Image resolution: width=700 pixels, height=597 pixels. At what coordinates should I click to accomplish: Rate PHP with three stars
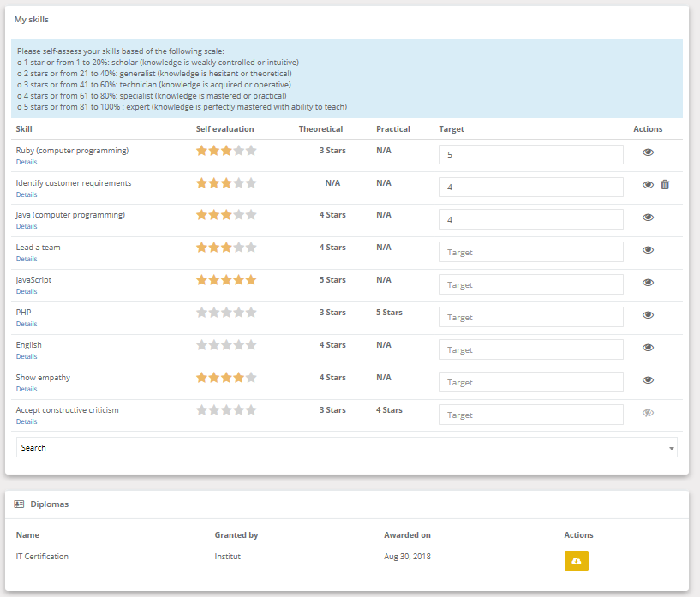226,313
